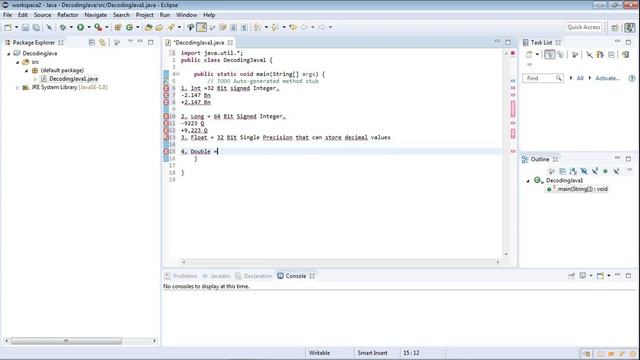Click the Open Type toolbar icon
Screen dimensions: 640x360
point(148,27)
